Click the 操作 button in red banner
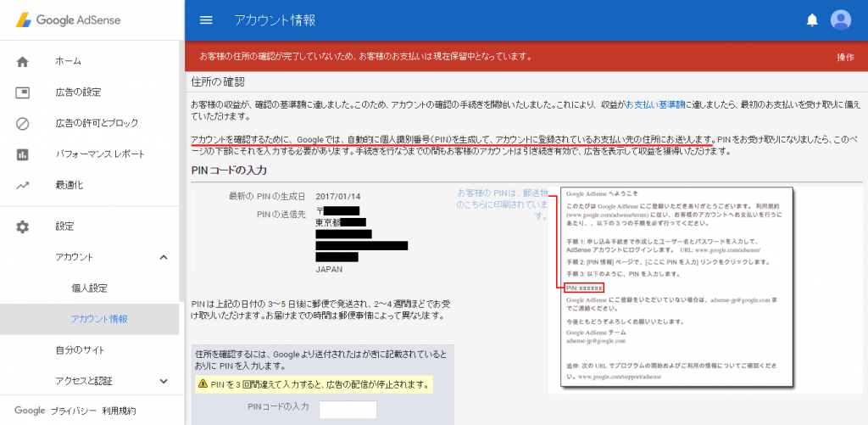This screenshot has width=868, height=425. (845, 57)
